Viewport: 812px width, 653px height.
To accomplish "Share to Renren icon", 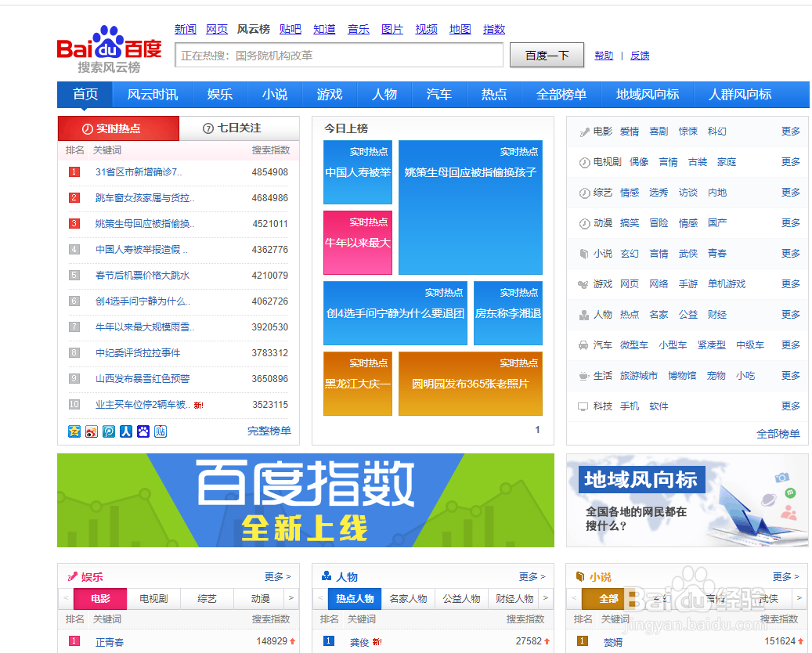I will click(x=126, y=431).
